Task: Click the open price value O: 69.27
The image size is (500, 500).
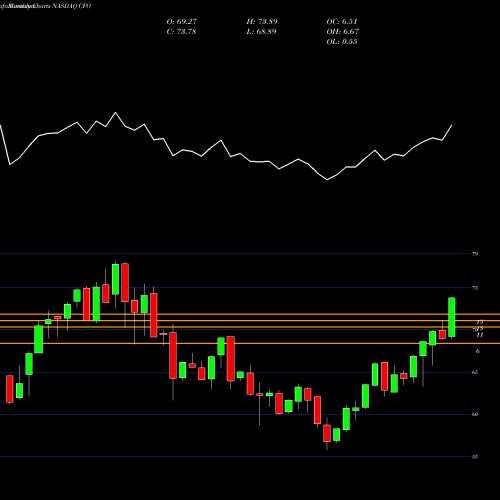Action: (182, 22)
